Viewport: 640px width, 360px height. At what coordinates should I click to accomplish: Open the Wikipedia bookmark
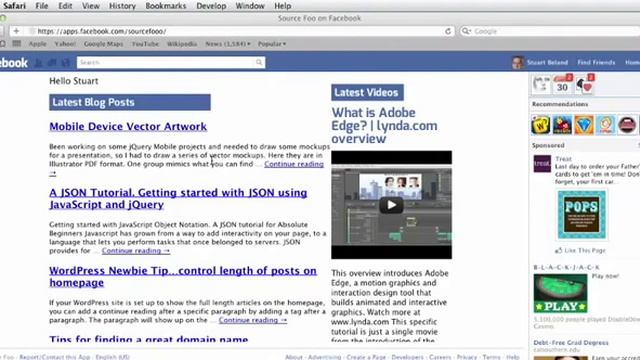tap(182, 44)
